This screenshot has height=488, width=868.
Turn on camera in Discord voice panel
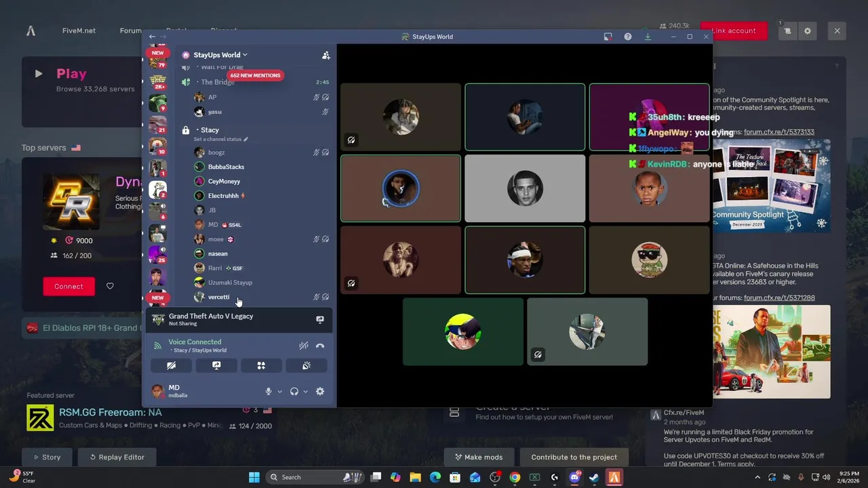pos(171,365)
